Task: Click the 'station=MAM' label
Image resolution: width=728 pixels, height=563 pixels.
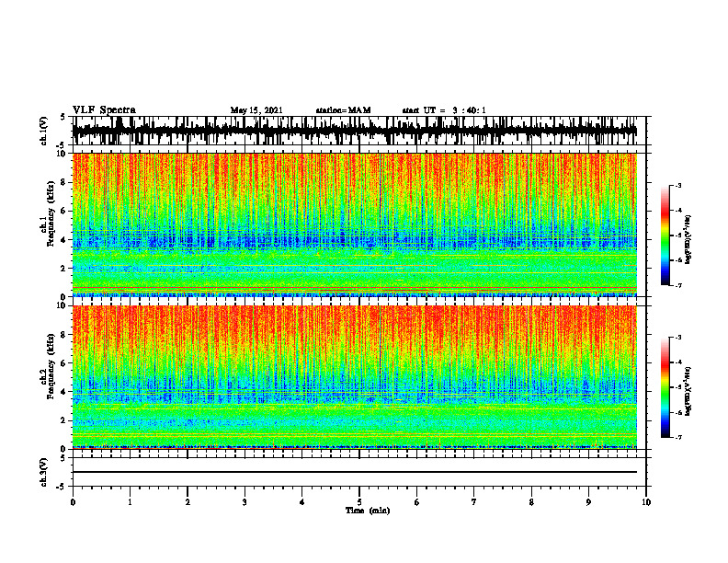Action: 343,110
